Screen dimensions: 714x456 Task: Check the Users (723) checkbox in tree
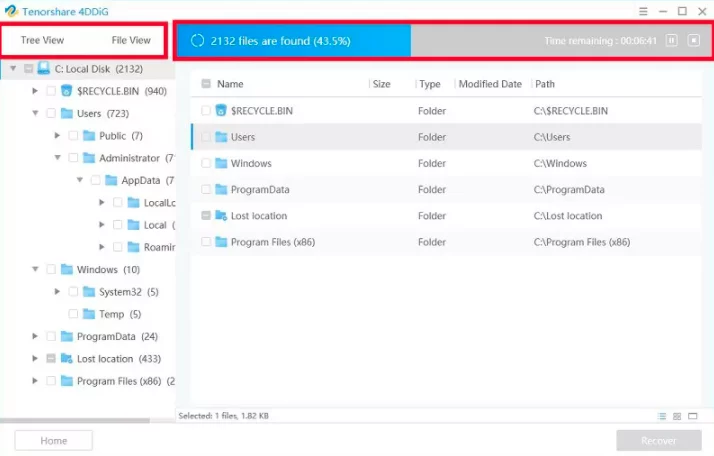tap(51, 113)
